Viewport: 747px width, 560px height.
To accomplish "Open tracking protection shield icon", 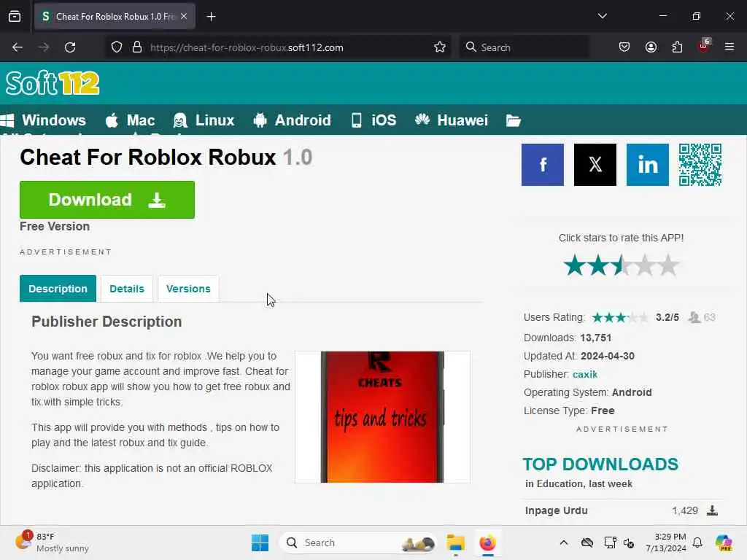I will (x=117, y=47).
